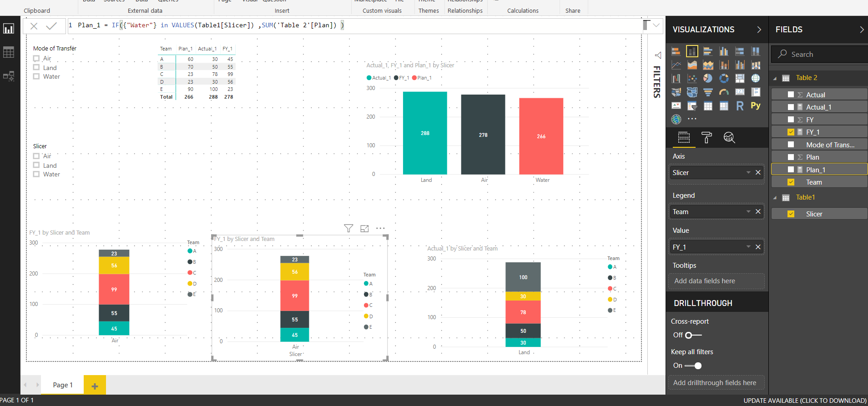Choose the area chart visualization
This screenshot has width=868, height=406.
pyautogui.click(x=692, y=65)
